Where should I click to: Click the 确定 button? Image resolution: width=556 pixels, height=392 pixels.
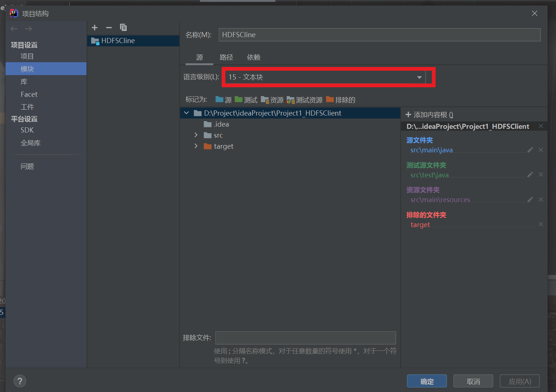click(x=427, y=381)
